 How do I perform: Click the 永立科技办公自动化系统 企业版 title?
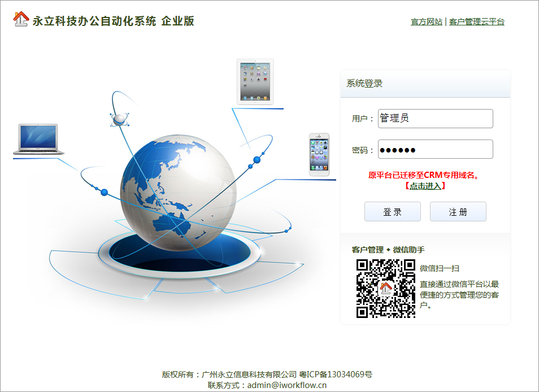114,21
